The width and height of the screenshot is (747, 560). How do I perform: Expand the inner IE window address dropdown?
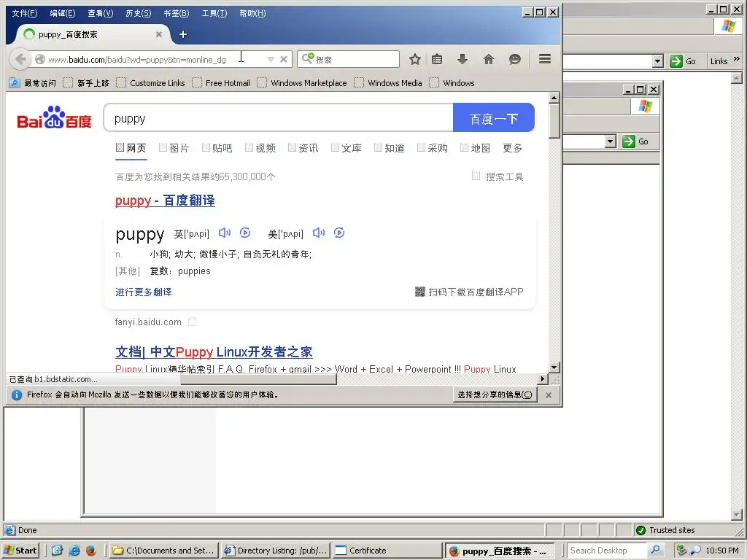click(x=611, y=141)
